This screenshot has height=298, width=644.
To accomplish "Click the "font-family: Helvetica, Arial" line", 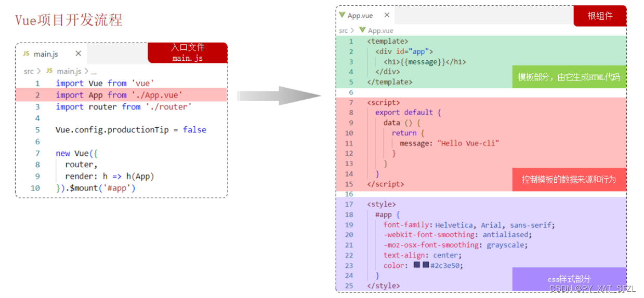I will (x=469, y=225).
